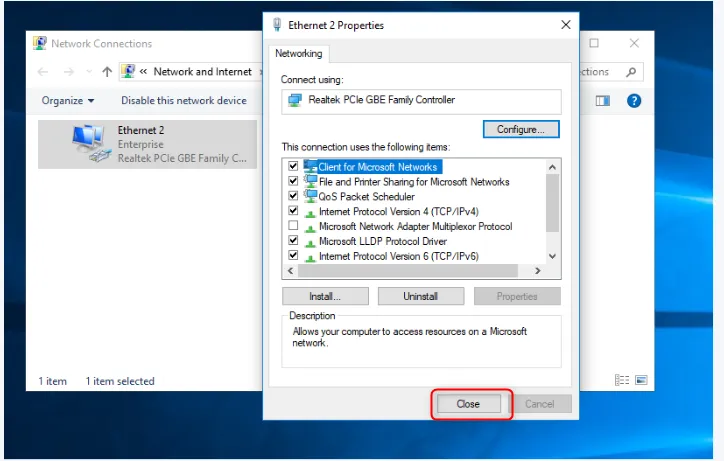Go up one level in Network Connections

click(107, 72)
